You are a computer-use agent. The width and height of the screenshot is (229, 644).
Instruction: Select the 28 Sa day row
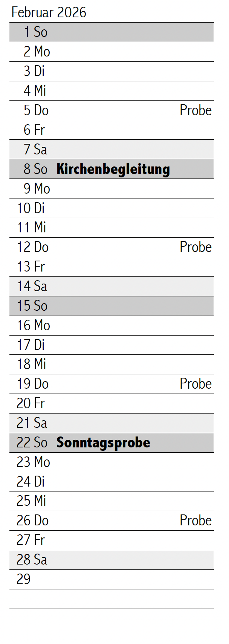tap(111, 560)
